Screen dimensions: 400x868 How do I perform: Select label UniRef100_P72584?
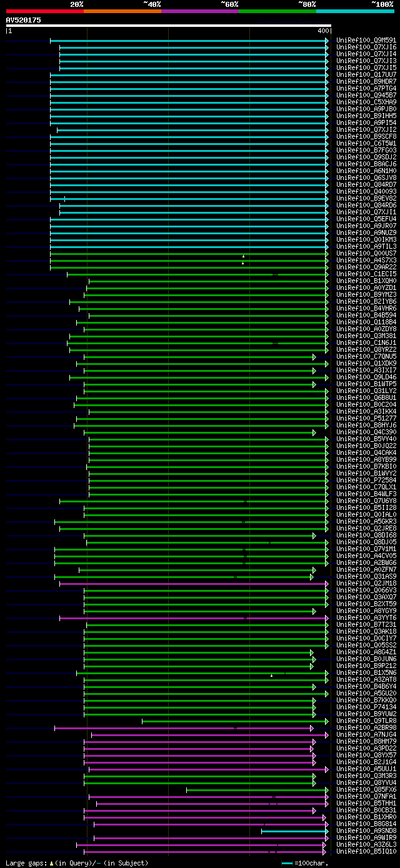coord(366,480)
